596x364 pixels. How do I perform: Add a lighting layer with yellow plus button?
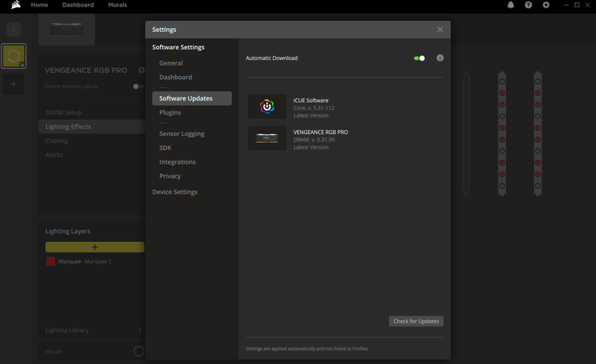click(x=95, y=247)
